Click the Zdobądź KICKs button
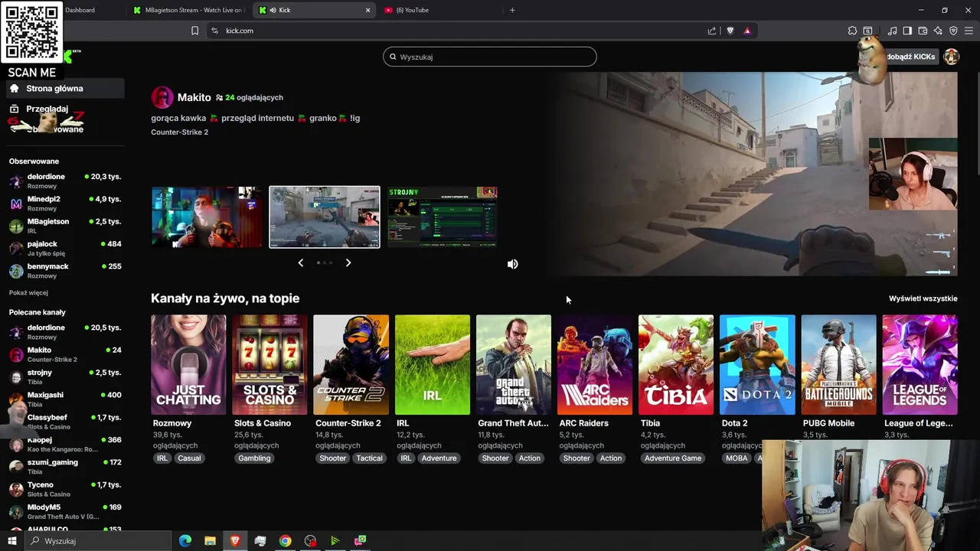The width and height of the screenshot is (980, 551). click(x=910, y=57)
